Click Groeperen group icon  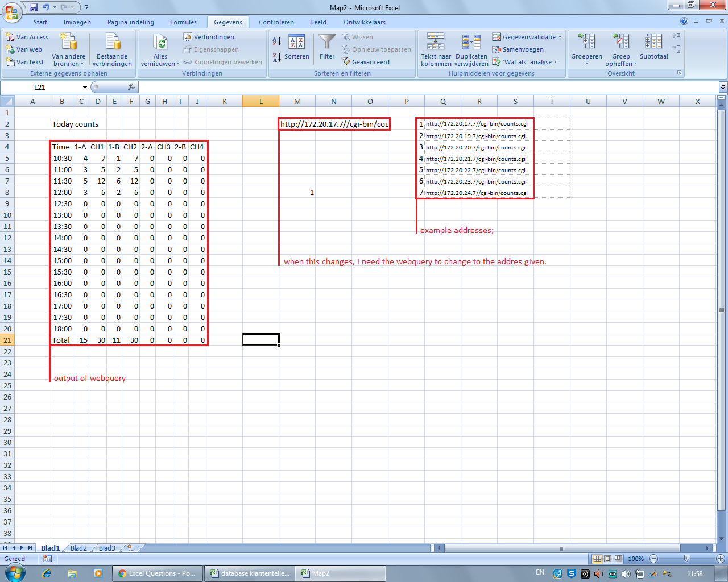point(586,41)
